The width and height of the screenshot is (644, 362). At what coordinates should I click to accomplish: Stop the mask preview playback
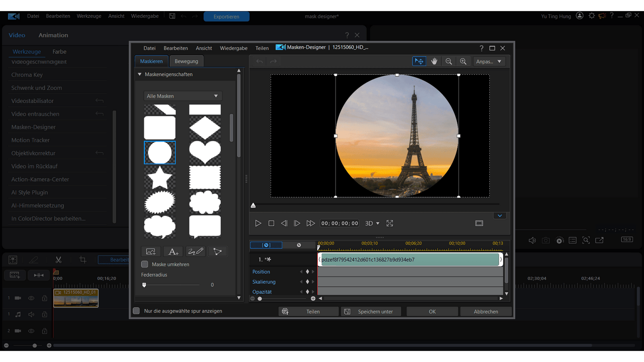271,224
